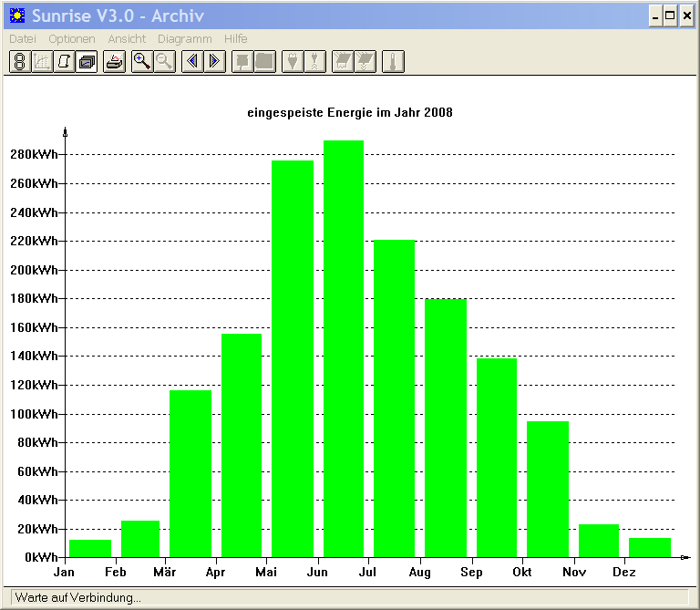Zoom out with the magnifier minus icon

point(164,62)
